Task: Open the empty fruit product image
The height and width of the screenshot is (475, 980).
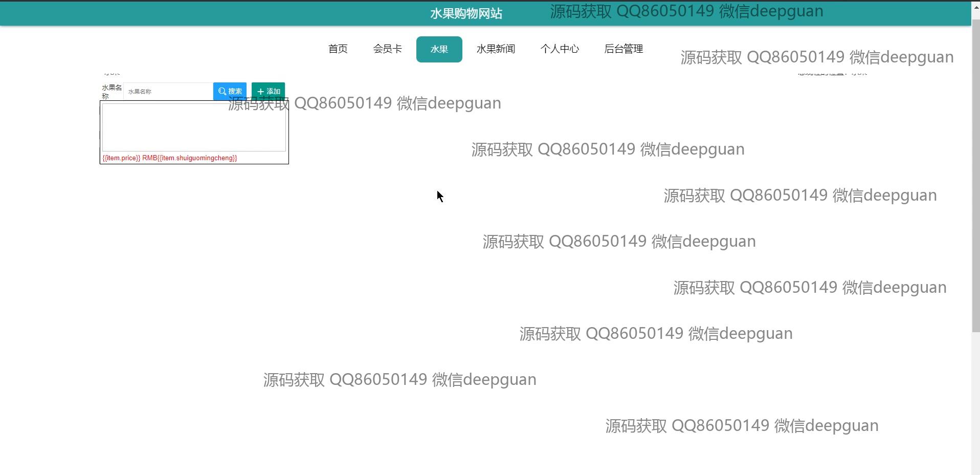Action: coord(194,127)
